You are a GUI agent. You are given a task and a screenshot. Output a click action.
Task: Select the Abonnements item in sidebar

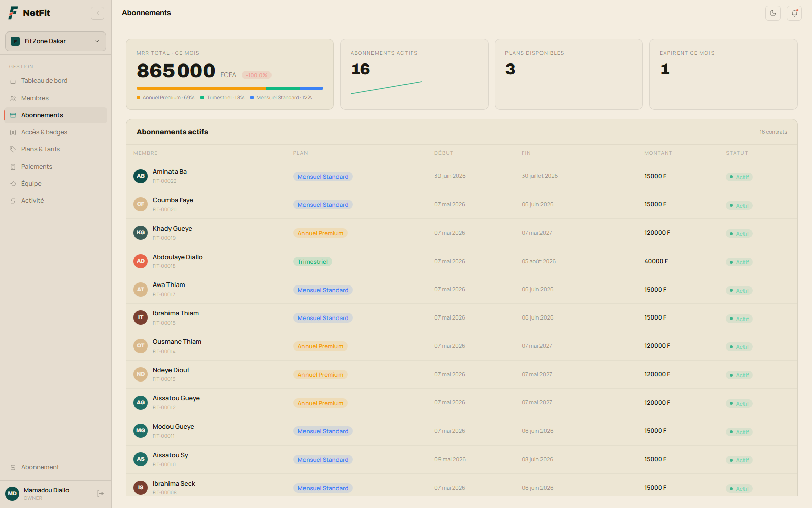tap(56, 115)
